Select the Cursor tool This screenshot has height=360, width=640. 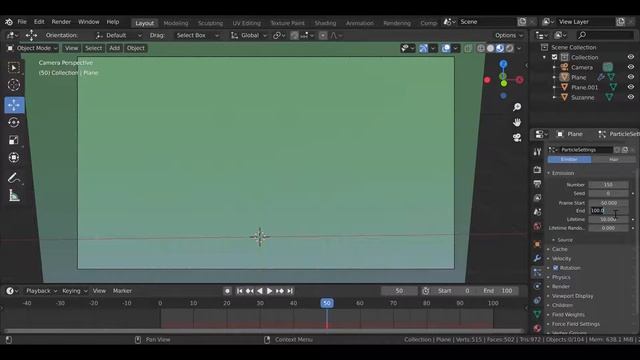click(x=14, y=85)
